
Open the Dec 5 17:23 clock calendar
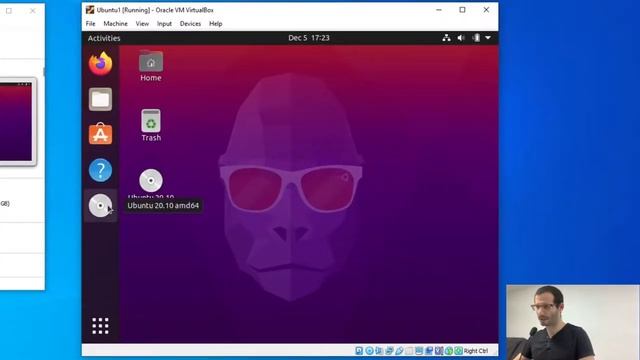(309, 38)
